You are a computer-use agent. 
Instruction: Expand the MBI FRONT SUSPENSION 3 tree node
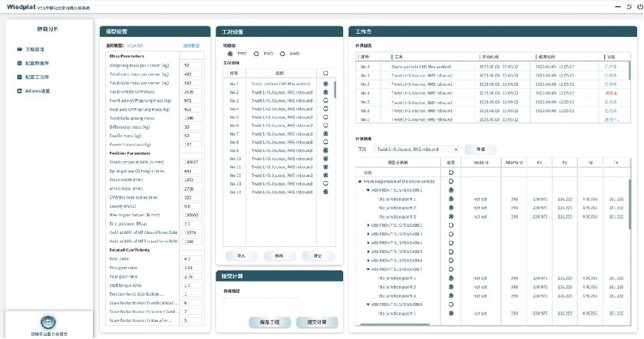pos(367,234)
